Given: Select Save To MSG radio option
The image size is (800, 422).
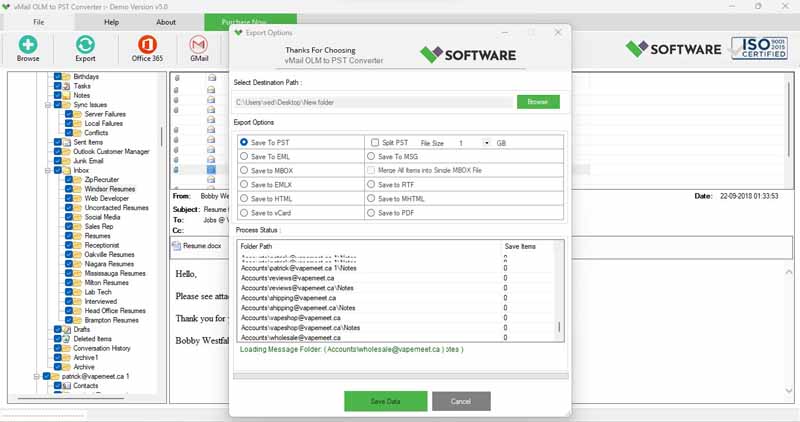Looking at the screenshot, I should coord(371,156).
